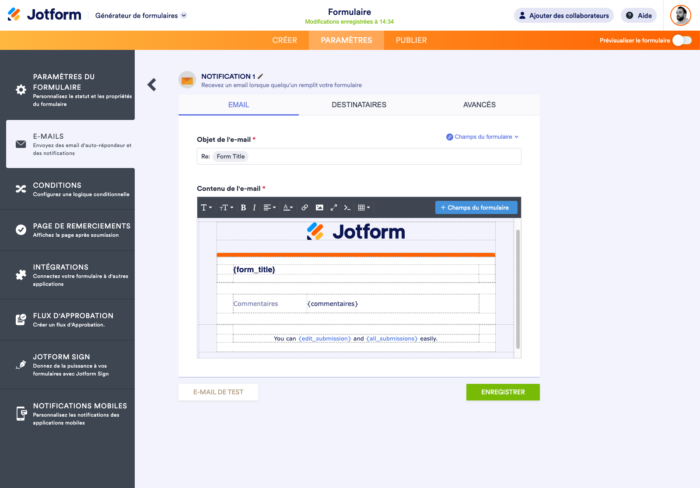Viewport: 700px width, 488px height.
Task: Click the {edit_submission} link
Action: (325, 339)
